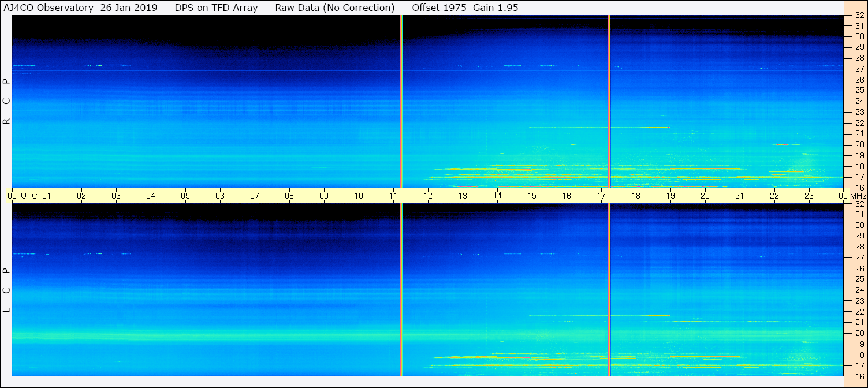Viewport: 868px width, 388px height.
Task: Click the '31' MHz tick in LCP frequency scale
Action: tap(859, 214)
